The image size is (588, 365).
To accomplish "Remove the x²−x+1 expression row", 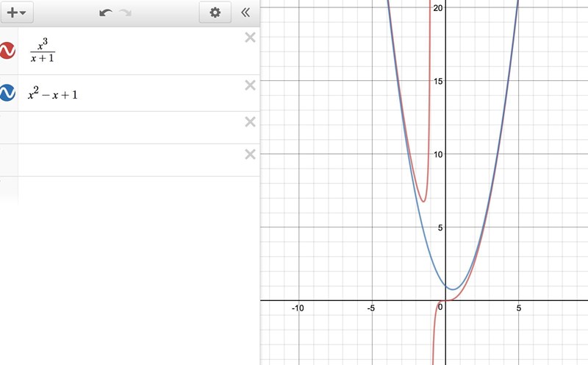I will pyautogui.click(x=250, y=85).
